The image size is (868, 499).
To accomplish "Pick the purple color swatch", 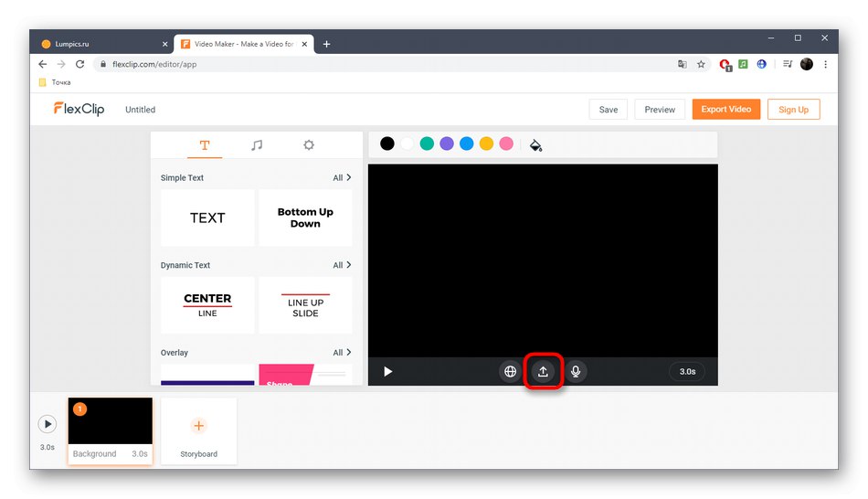I will (447, 144).
